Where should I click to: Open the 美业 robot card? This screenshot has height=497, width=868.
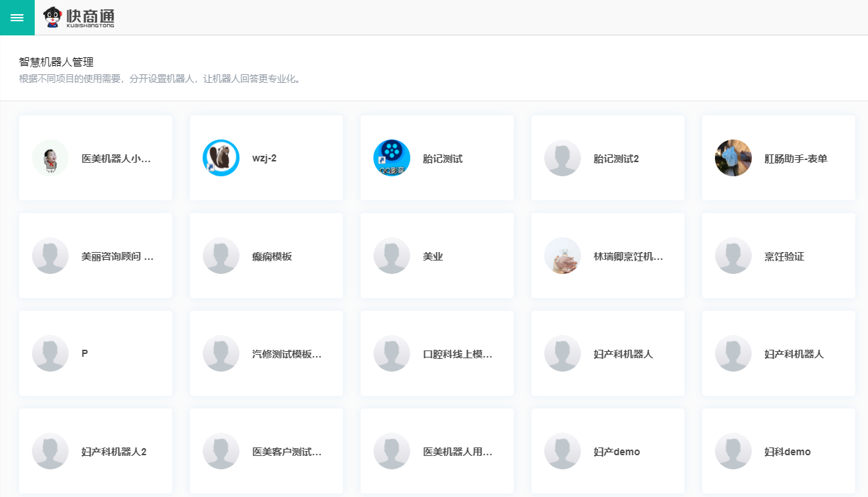pos(437,256)
